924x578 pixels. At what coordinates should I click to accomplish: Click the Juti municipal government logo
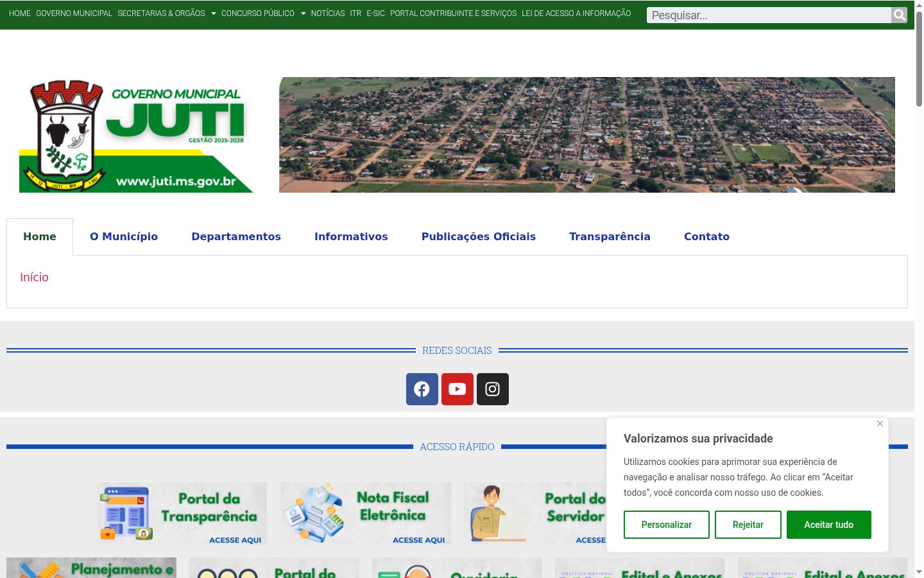coord(136,135)
